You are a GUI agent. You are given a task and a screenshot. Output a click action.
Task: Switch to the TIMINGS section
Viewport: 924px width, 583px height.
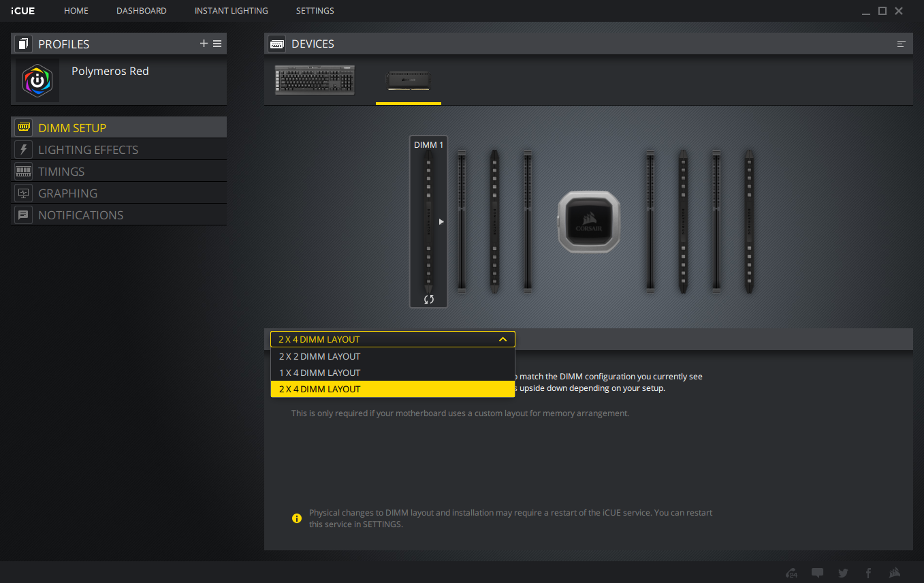(x=61, y=172)
